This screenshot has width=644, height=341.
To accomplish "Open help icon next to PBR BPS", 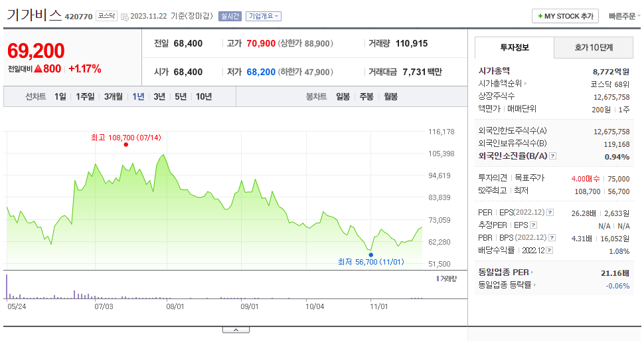I will point(552,237).
